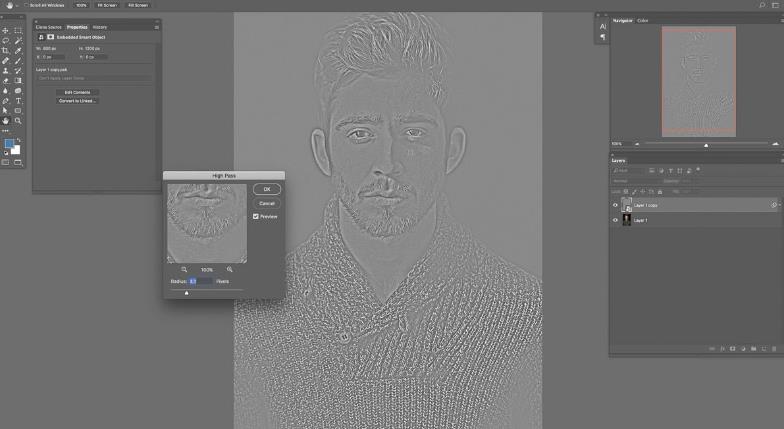The height and width of the screenshot is (429, 784).
Task: Select the Blur tool
Action: point(6,90)
